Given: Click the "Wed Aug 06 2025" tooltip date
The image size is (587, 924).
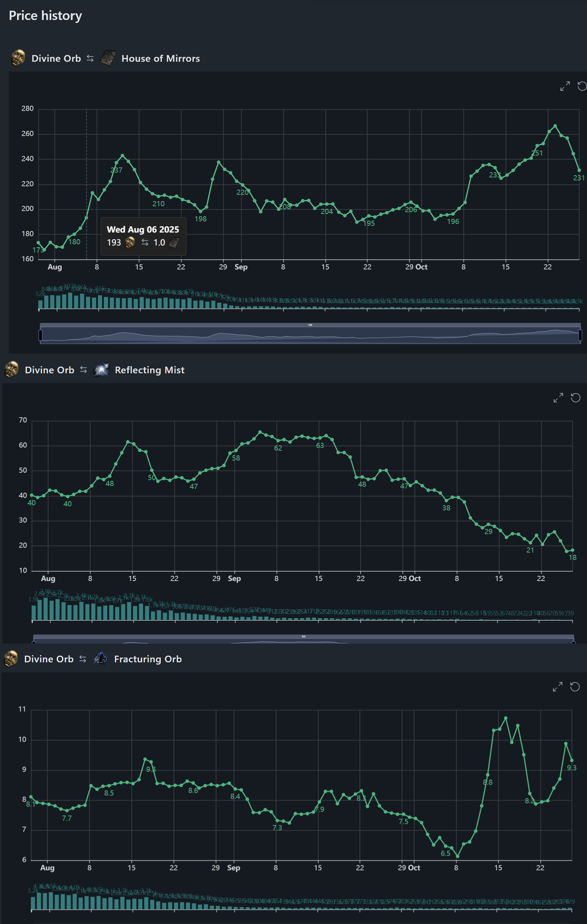Looking at the screenshot, I should pyautogui.click(x=143, y=230).
